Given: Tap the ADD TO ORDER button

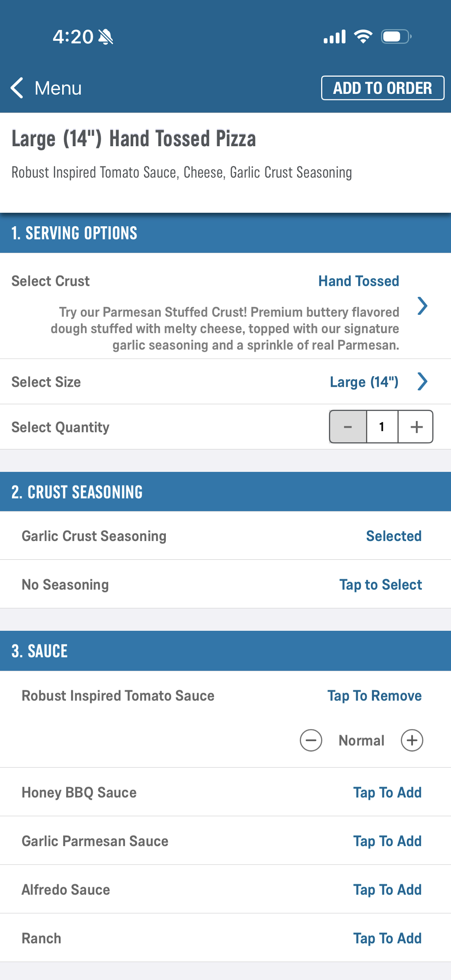Looking at the screenshot, I should pyautogui.click(x=383, y=88).
